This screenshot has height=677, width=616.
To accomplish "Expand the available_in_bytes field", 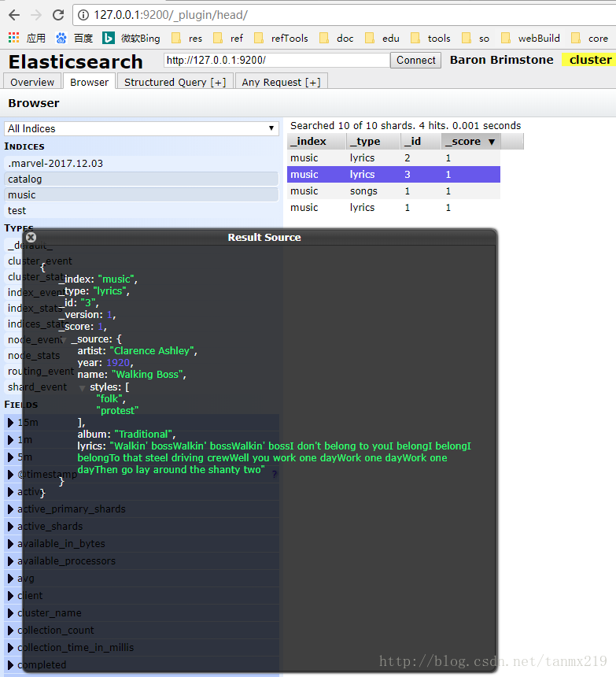I will [x=11, y=544].
